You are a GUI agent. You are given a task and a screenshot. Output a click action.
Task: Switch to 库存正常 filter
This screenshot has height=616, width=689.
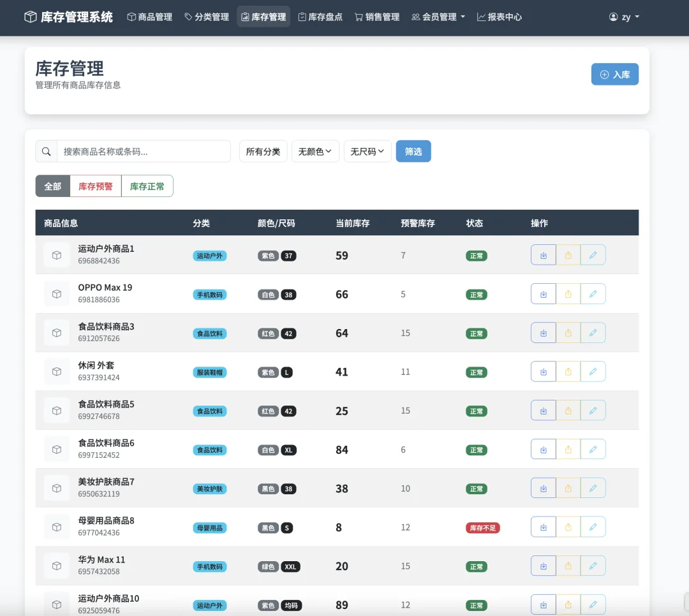pyautogui.click(x=147, y=186)
